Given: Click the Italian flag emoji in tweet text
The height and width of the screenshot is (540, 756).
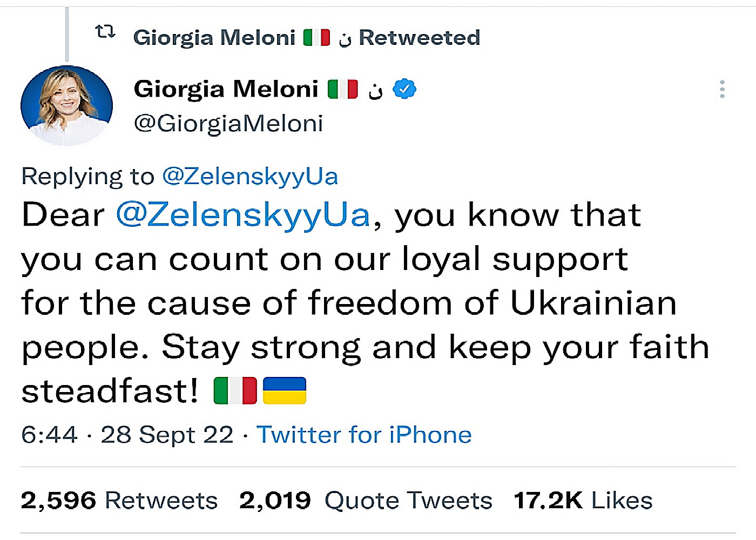Looking at the screenshot, I should pos(235,390).
